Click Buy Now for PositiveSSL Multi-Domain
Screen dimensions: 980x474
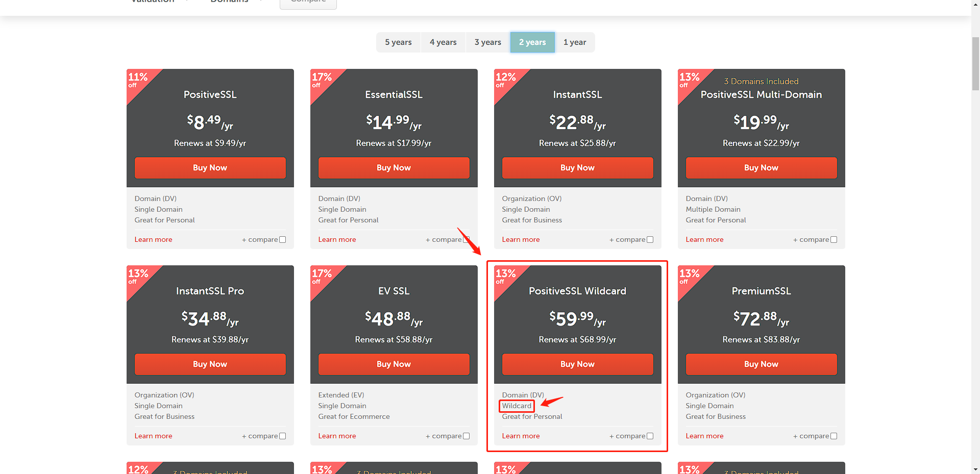coord(762,168)
